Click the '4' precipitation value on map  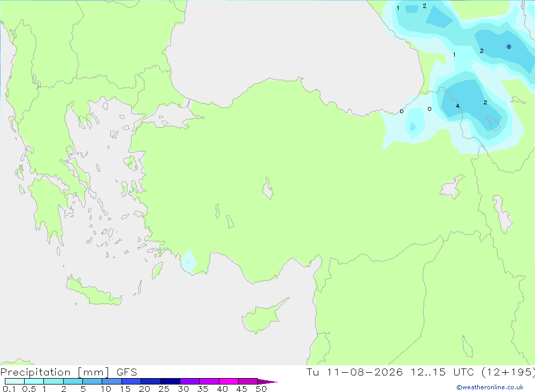(457, 106)
